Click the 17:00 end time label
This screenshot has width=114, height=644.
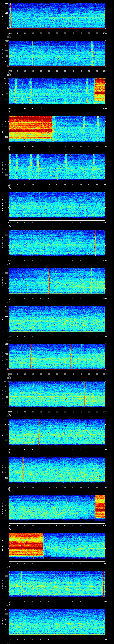[x=105, y=33]
